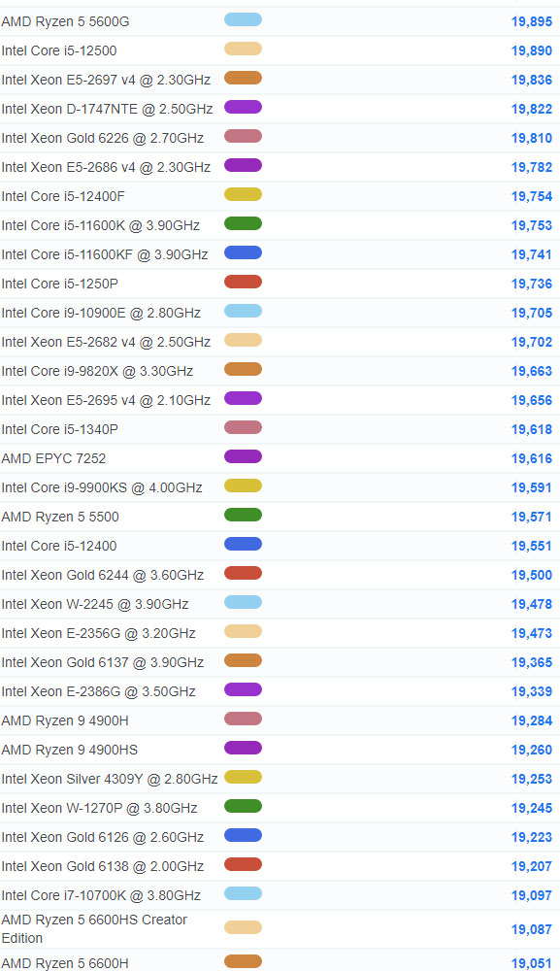Screen dimensions: 560x971
Task: Open AMD Ryzen 5 6600HS Creator Edition
Action: coord(94,928)
